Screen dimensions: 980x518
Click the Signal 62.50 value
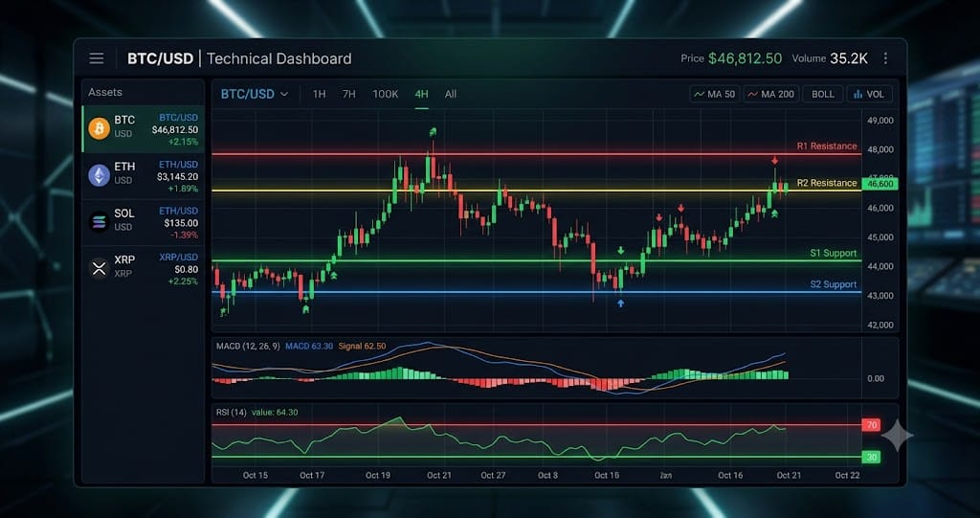[x=362, y=346]
